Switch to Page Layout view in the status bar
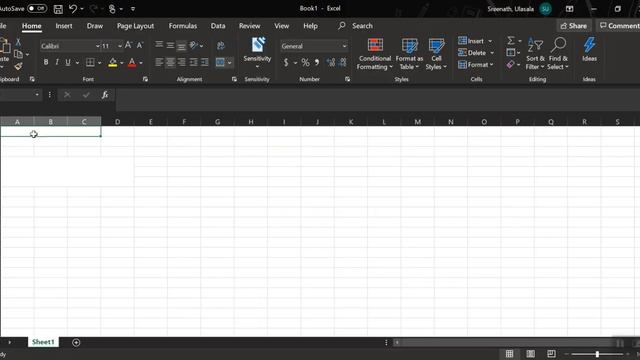This screenshot has height=360, width=640. click(531, 354)
